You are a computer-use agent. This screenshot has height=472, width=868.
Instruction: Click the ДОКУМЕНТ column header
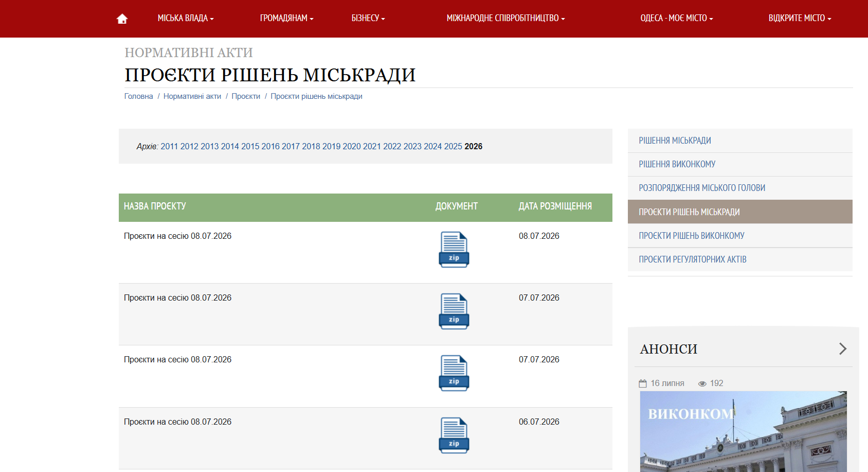[457, 206]
